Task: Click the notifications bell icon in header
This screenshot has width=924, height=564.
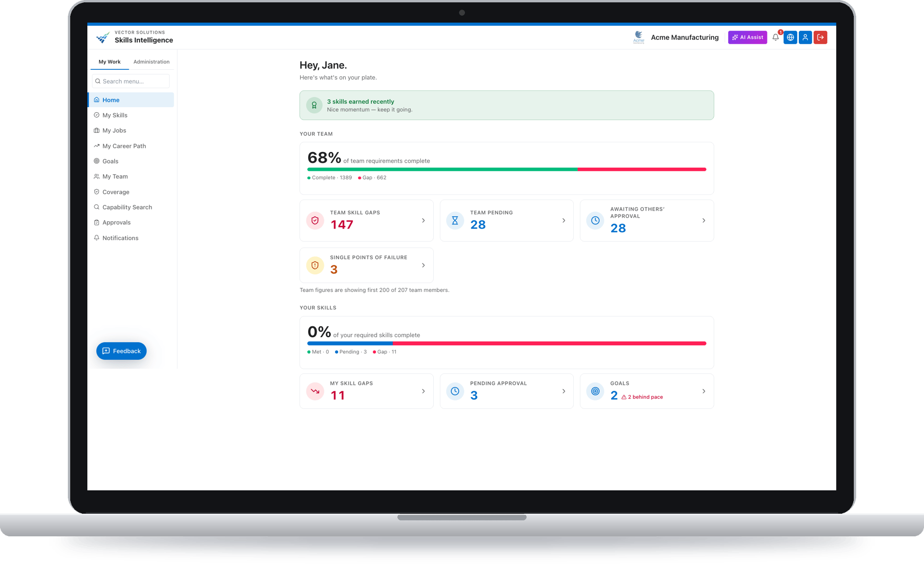Action: 775,37
